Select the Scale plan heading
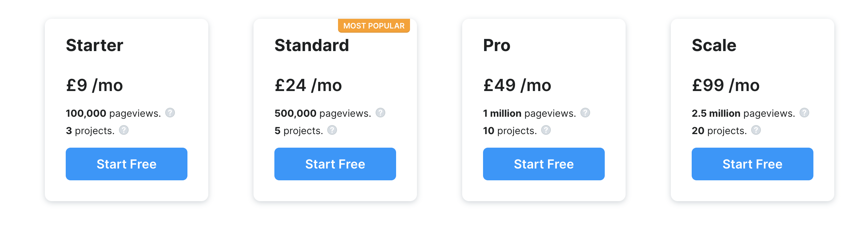The image size is (868, 230). (x=714, y=46)
